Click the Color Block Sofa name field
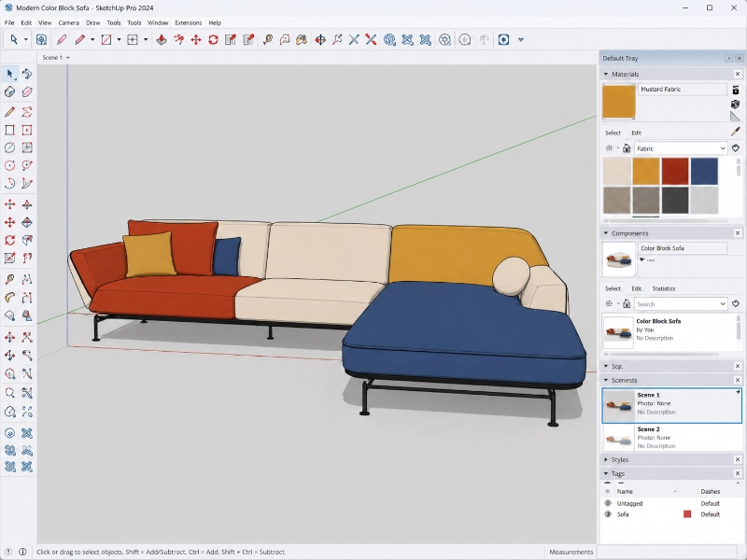Viewport: 747px width, 560px height. pos(683,248)
